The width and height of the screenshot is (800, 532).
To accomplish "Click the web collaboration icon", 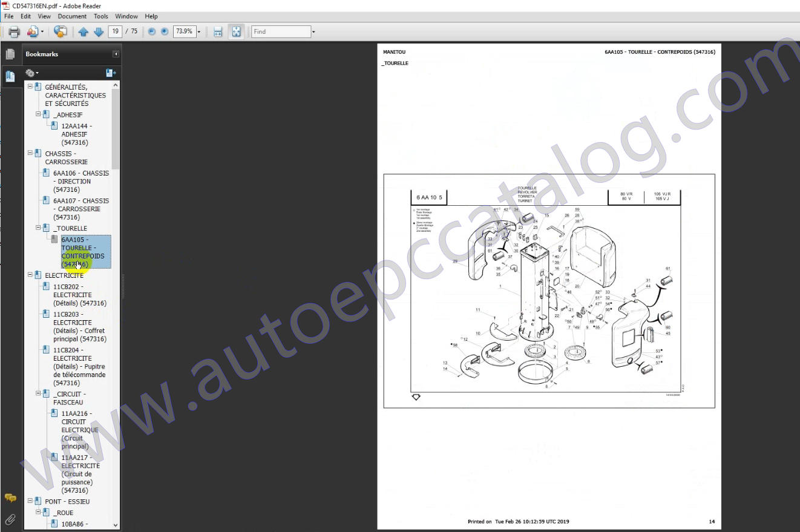I will [x=59, y=31].
